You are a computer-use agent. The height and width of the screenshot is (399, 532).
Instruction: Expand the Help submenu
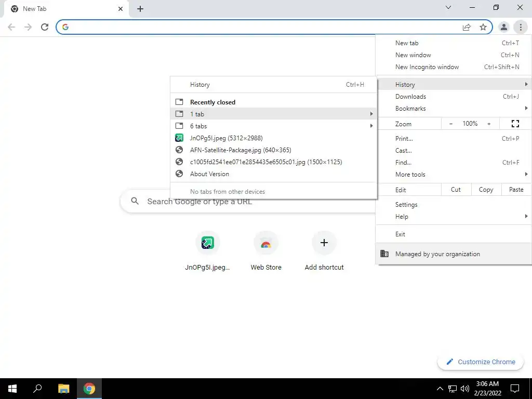pyautogui.click(x=454, y=217)
